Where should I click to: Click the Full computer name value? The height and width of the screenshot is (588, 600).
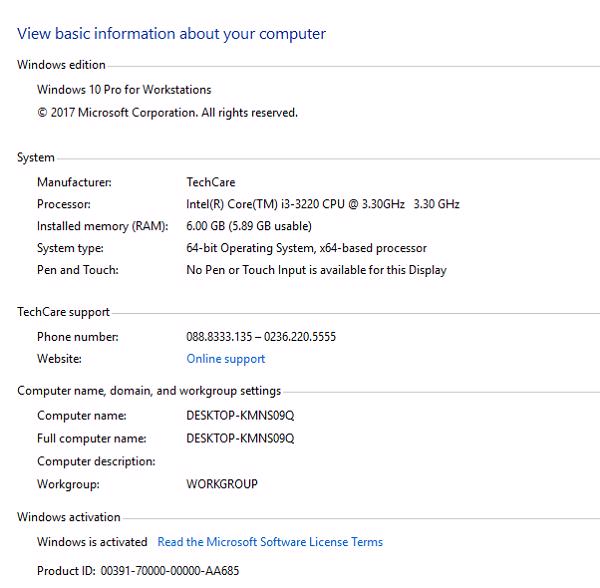click(240, 438)
